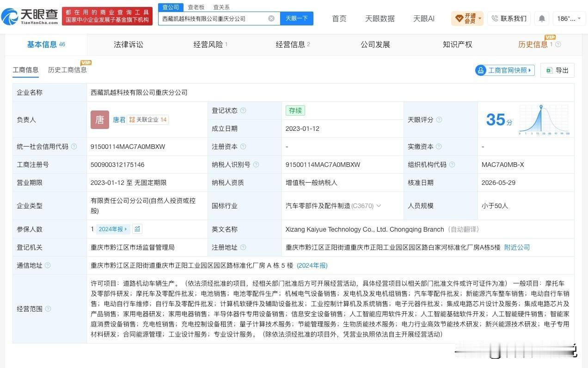Click 核准日期 value 2026-05-29
The width and height of the screenshot is (588, 368).
point(498,183)
